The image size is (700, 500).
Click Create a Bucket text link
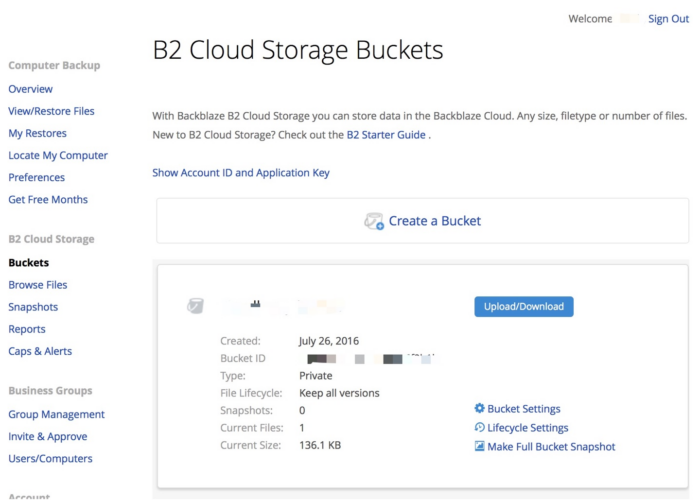tap(435, 221)
